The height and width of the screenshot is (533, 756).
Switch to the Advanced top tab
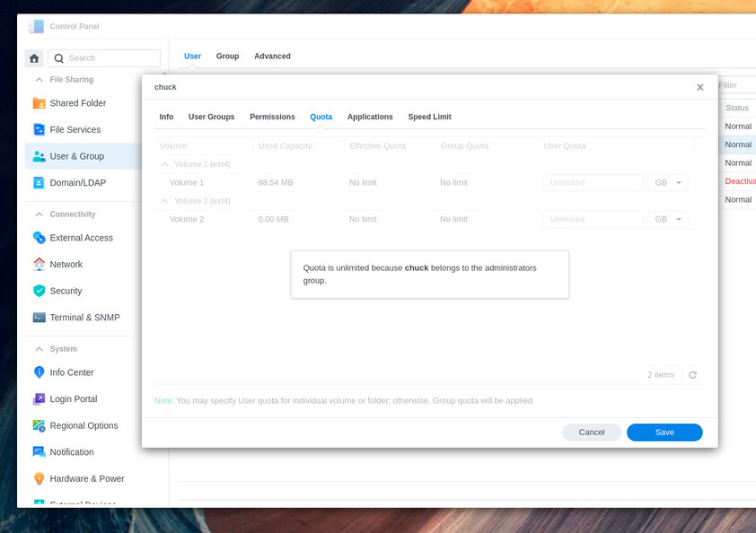(x=272, y=57)
